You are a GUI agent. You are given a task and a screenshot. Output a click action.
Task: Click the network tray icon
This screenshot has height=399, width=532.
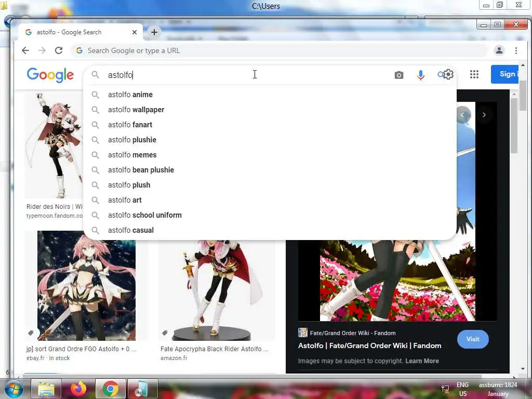click(x=445, y=389)
